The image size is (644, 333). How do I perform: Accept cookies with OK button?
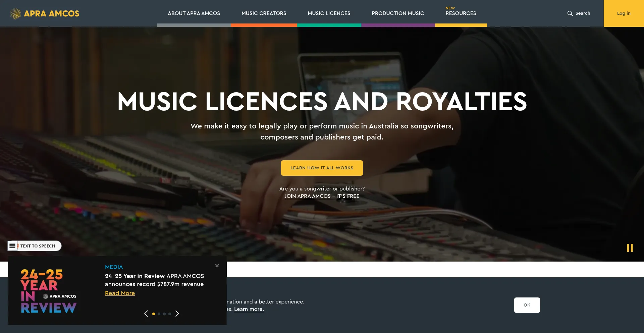click(527, 305)
